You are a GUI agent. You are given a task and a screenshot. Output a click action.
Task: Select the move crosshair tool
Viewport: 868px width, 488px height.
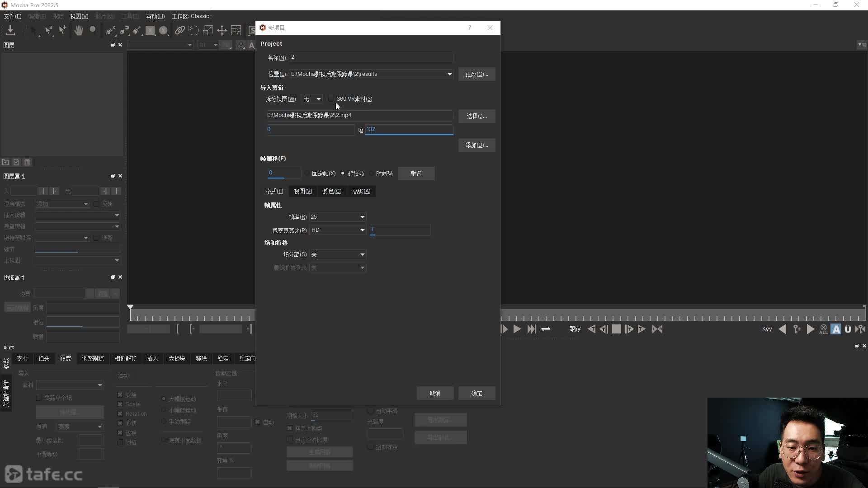pos(222,30)
